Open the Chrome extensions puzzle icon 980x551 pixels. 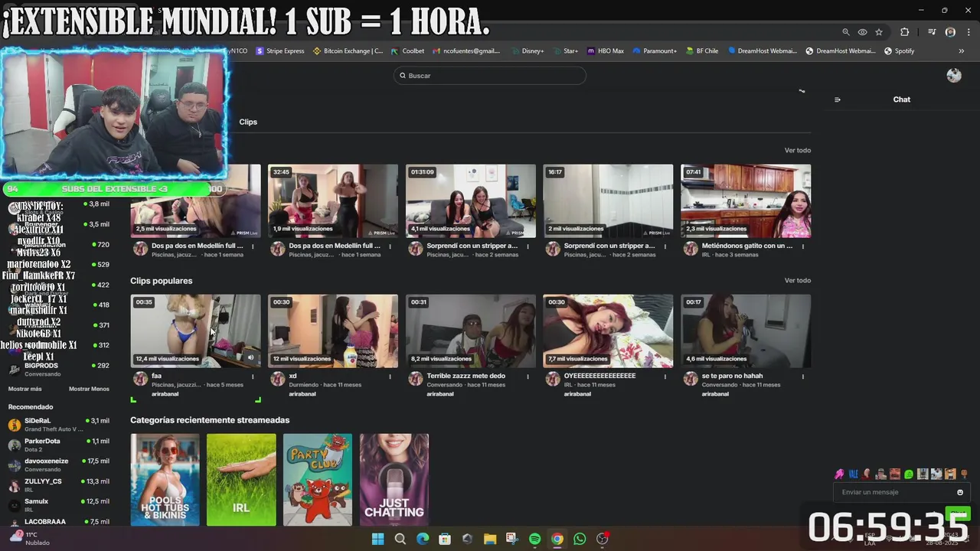point(905,32)
